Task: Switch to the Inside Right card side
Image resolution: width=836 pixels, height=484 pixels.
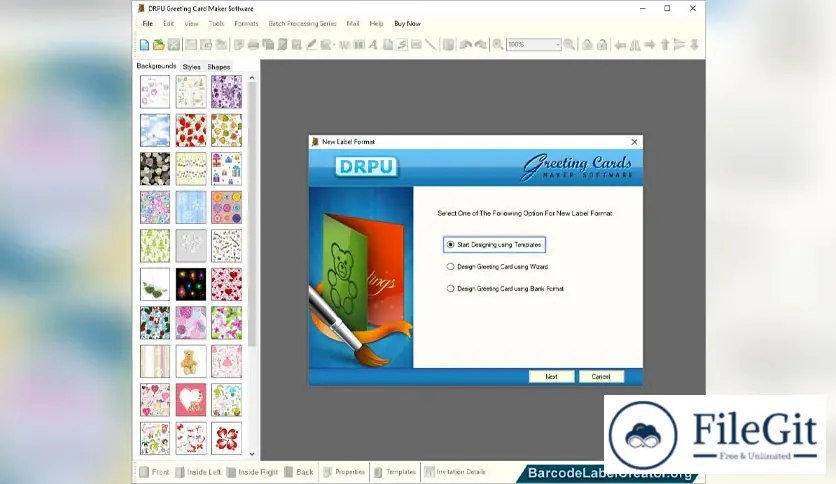Action: pos(253,472)
